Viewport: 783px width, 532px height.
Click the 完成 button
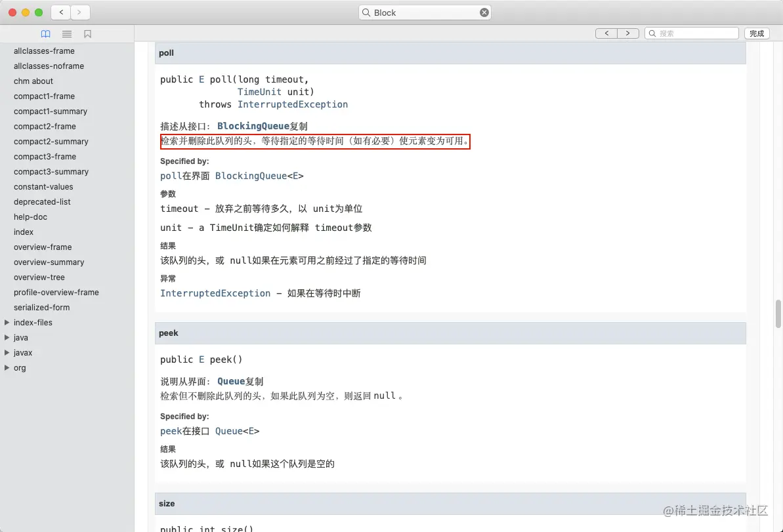pyautogui.click(x=756, y=33)
